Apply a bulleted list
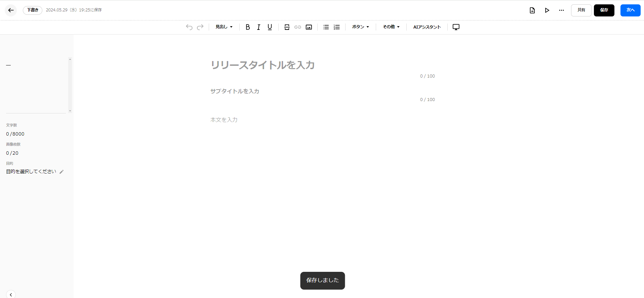Image resolution: width=644 pixels, height=298 pixels. 326,27
